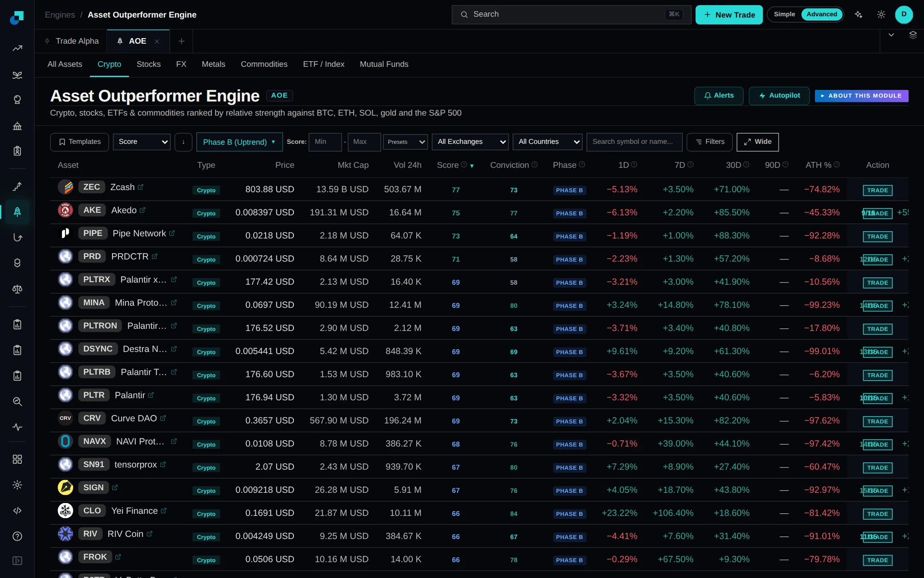Open Filters panel
Image resolution: width=924 pixels, height=578 pixels.
[x=710, y=142]
